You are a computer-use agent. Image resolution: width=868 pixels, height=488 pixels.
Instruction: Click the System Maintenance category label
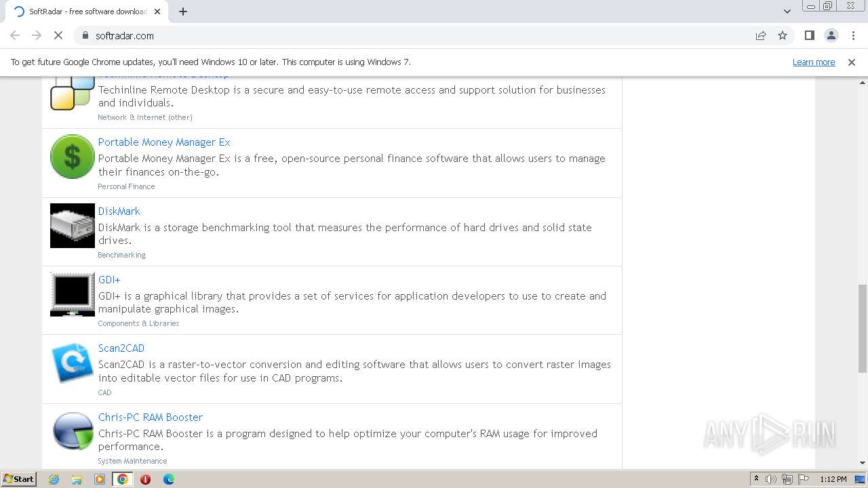click(x=132, y=461)
